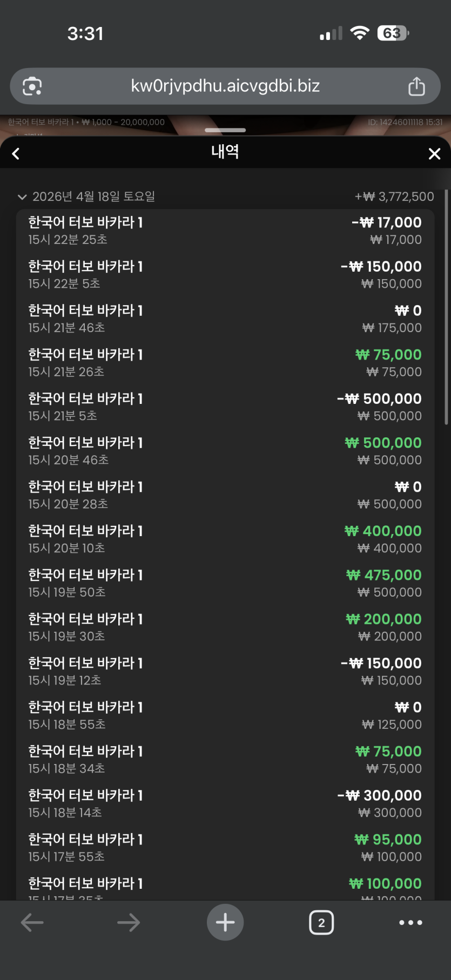
Task: Open the tab switcher showing 2 tabs
Action: point(321,922)
